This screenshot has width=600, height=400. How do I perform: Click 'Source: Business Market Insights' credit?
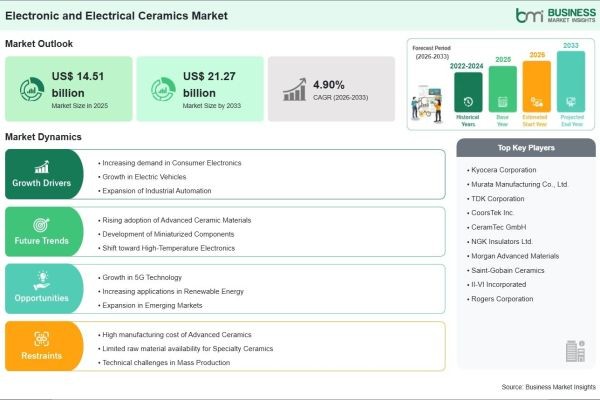pos(549,387)
